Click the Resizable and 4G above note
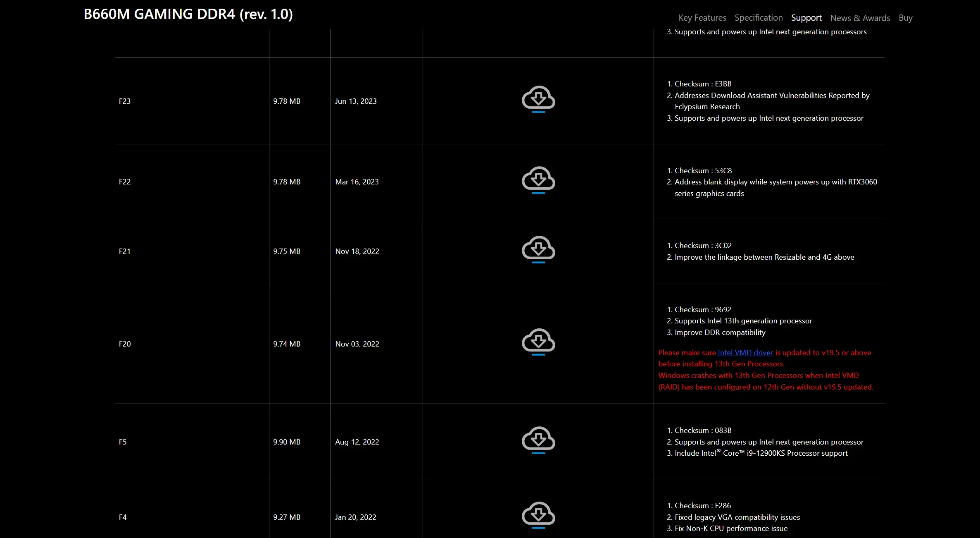980x538 pixels. 764,257
